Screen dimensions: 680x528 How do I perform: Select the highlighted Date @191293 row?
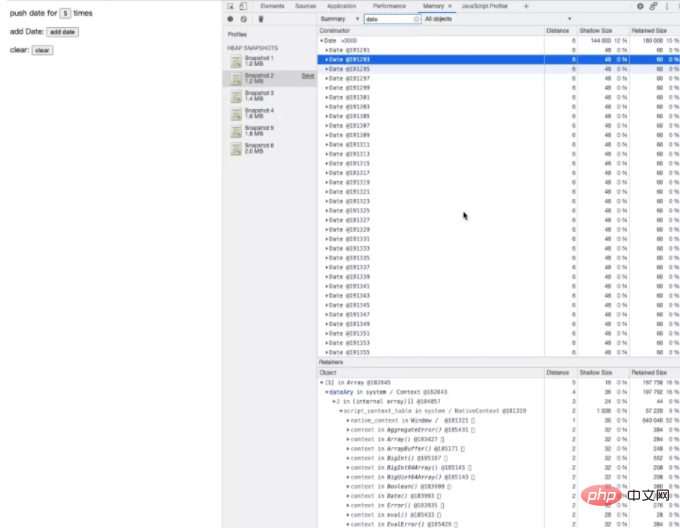(498, 60)
